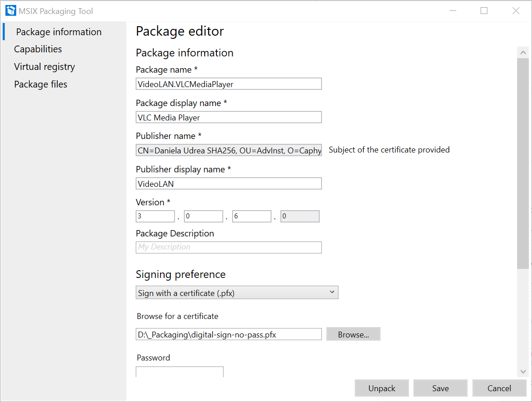Click the Package Description field
Screen dimensions: 532x402
click(229, 247)
